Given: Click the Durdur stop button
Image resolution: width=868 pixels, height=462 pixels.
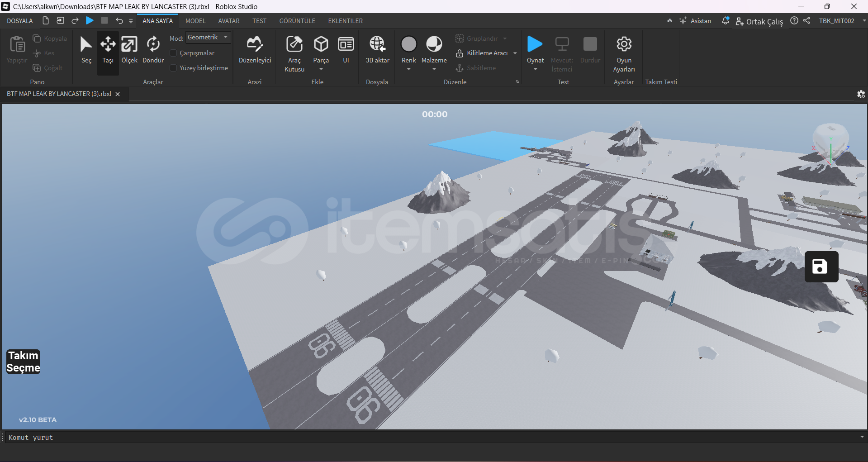Looking at the screenshot, I should click(x=590, y=50).
